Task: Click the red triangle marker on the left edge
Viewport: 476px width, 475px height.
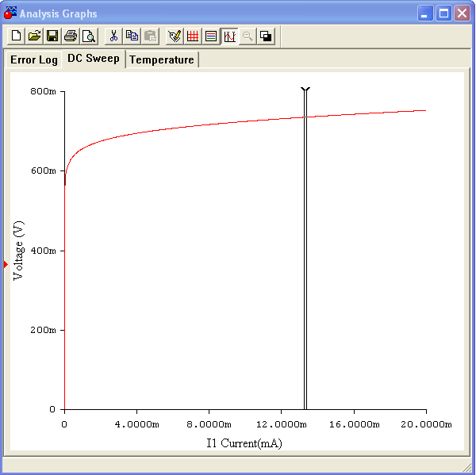Action: click(x=6, y=265)
